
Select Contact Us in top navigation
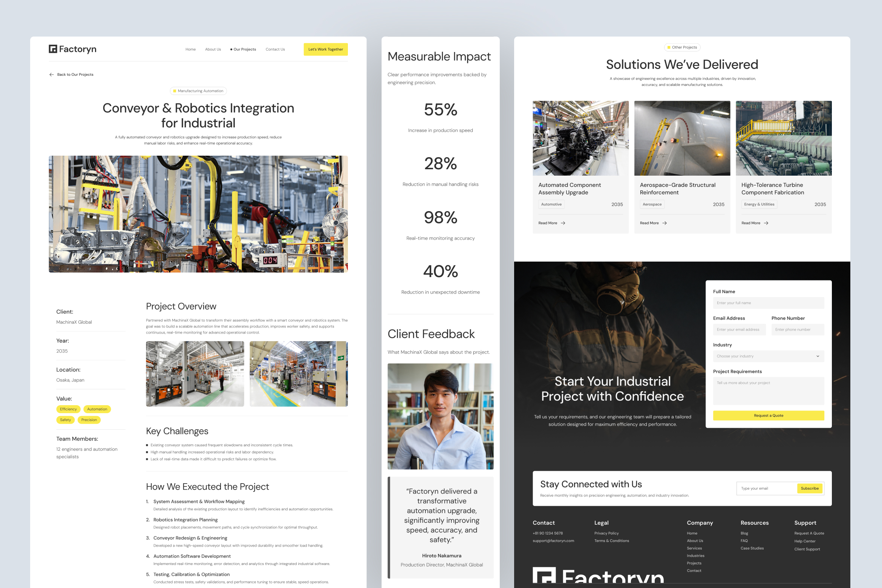click(x=275, y=49)
